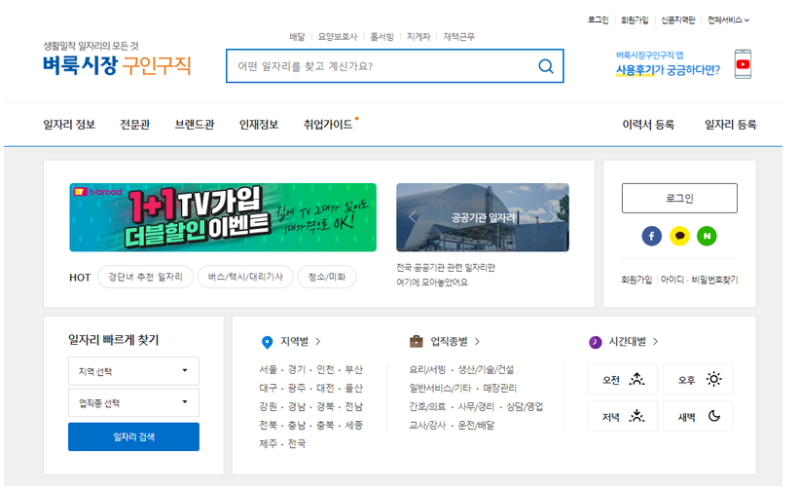Open 전문관 menu

[x=135, y=125]
